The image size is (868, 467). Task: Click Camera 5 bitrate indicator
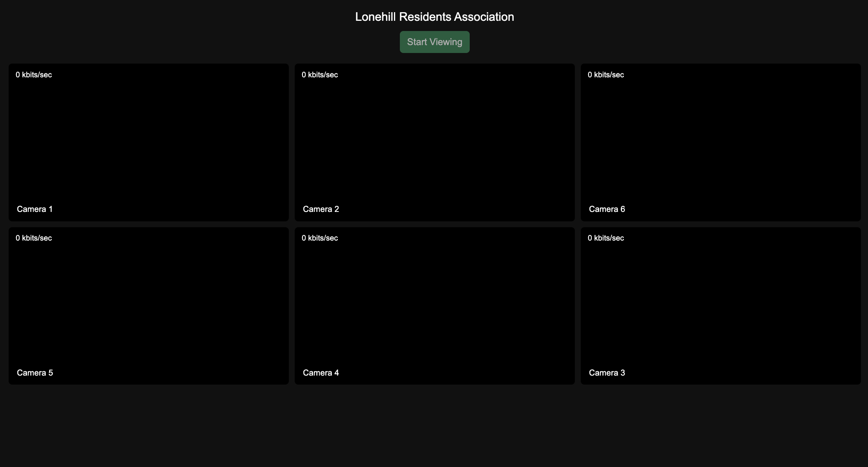click(x=34, y=238)
